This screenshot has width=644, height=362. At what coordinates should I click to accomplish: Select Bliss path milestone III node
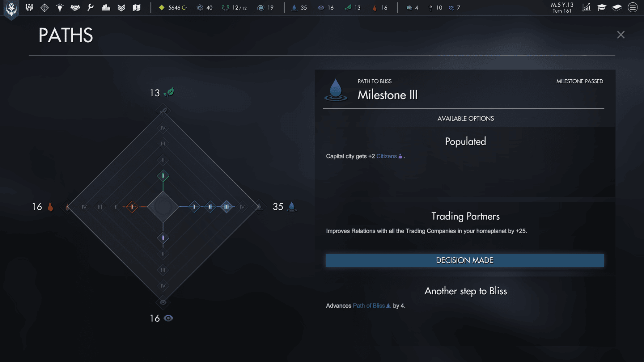227,207
